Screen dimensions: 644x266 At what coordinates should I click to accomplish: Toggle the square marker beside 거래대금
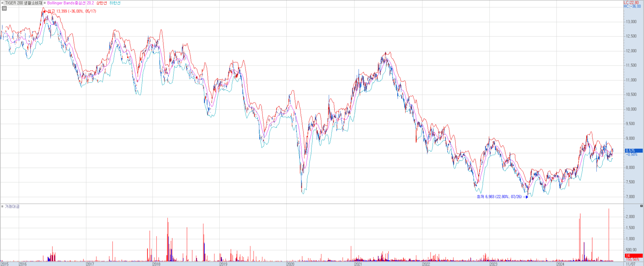point(2,206)
